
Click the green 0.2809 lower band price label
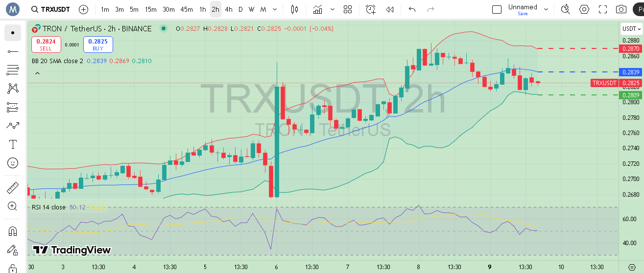(631, 95)
